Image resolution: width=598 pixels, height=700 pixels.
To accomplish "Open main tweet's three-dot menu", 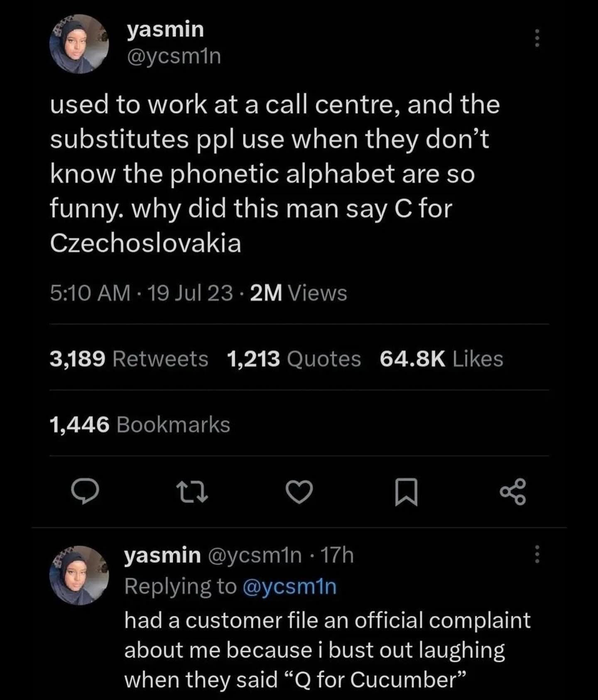I will (537, 38).
